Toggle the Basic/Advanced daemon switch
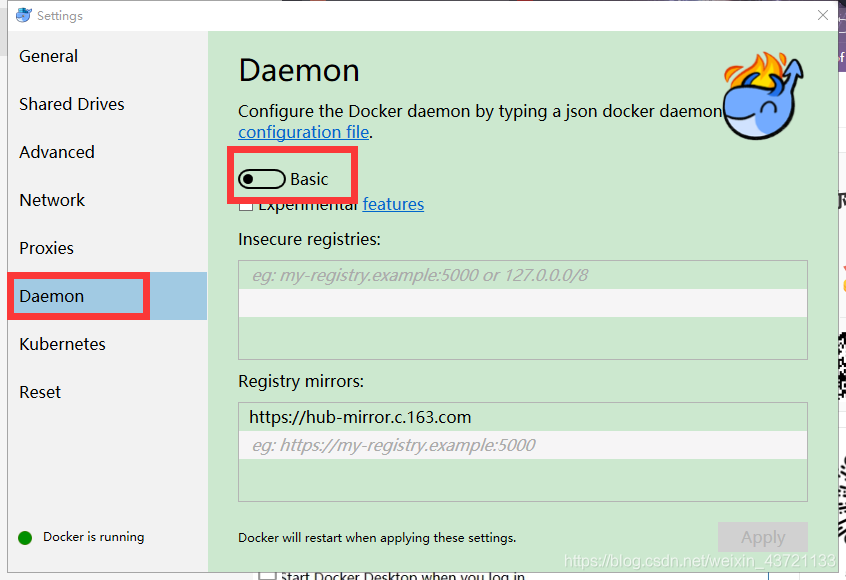Viewport: 846px width, 580px height. [262, 179]
